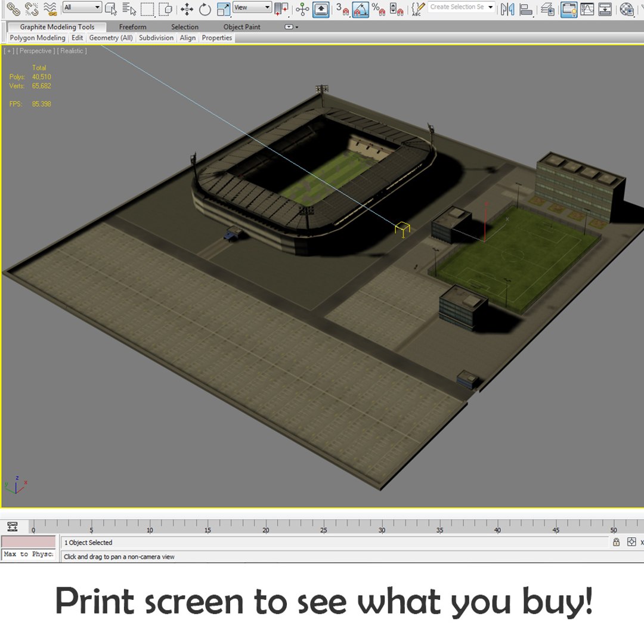Open the Select by Name list

[x=129, y=8]
